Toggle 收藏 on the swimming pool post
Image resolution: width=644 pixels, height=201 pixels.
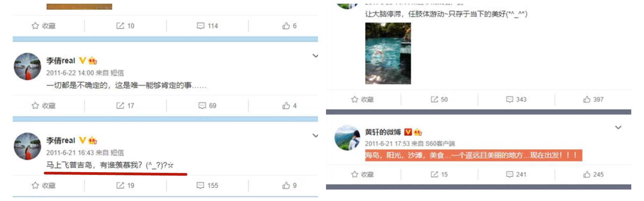[x=362, y=99]
